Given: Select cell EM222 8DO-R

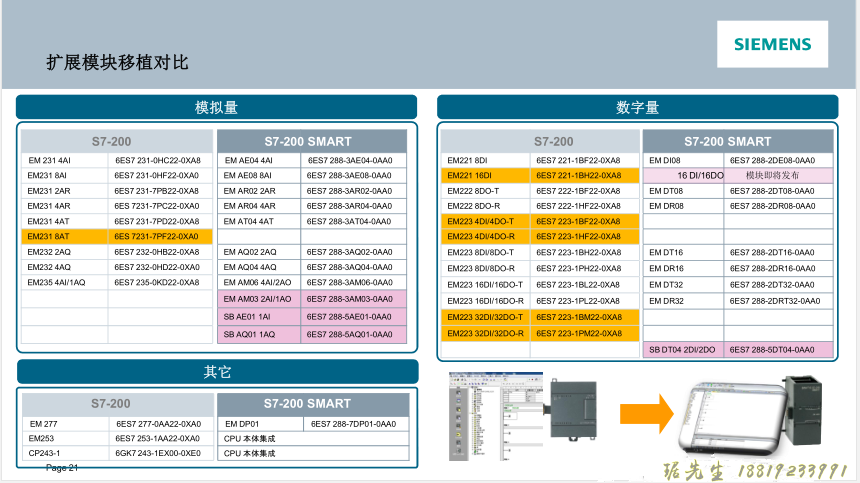Looking at the screenshot, I should tap(485, 206).
